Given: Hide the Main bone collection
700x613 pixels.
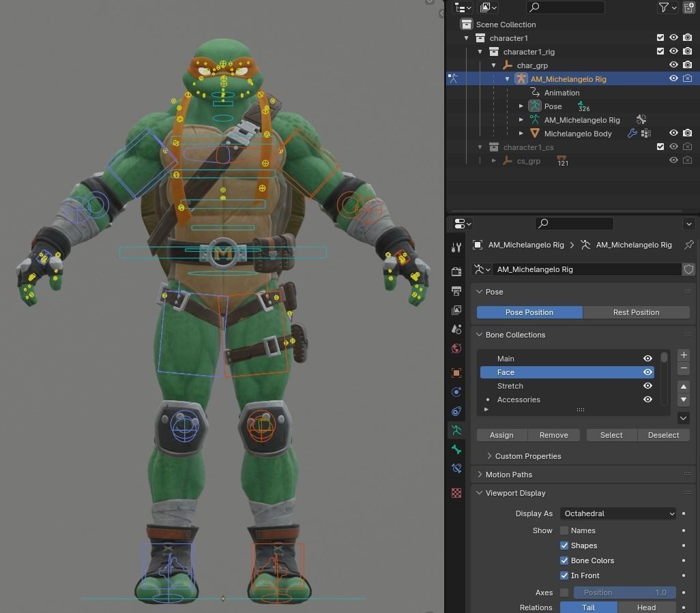Looking at the screenshot, I should (647, 359).
